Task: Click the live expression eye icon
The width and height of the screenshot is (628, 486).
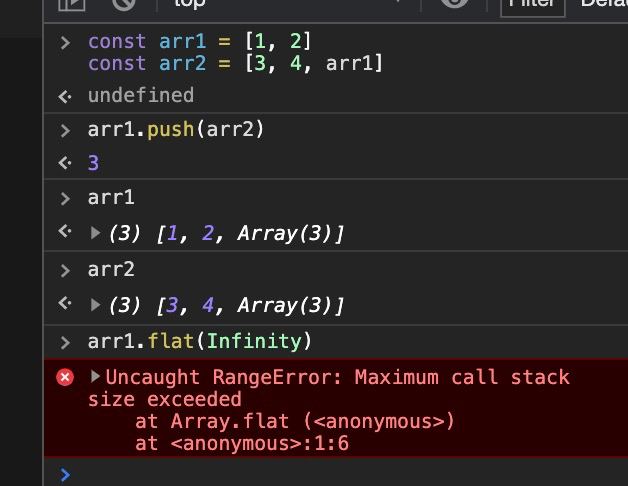Action: click(x=454, y=3)
